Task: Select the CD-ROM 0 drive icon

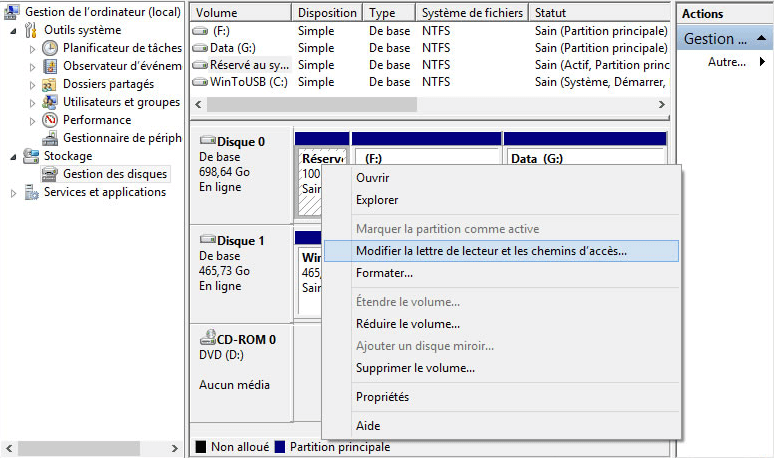Action: (208, 339)
